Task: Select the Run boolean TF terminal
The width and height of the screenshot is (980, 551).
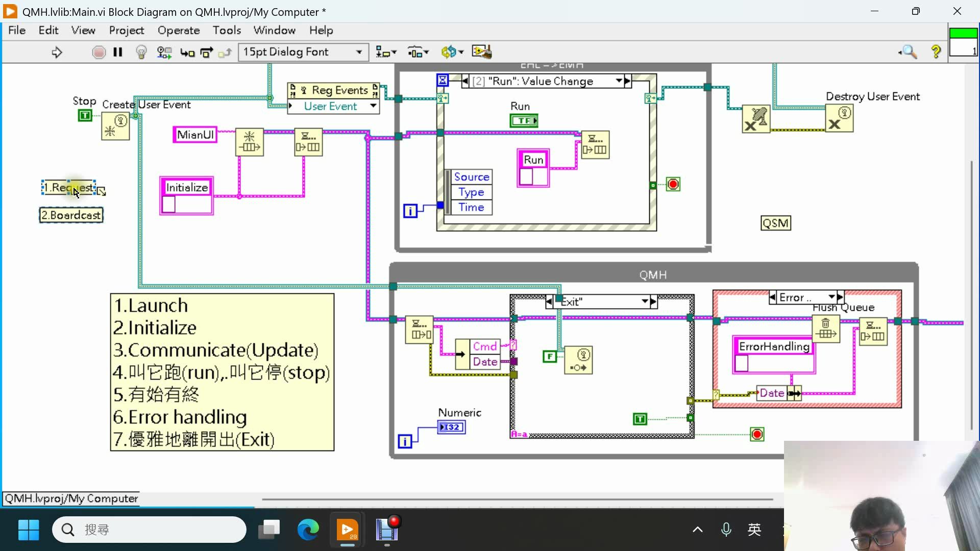Action: (524, 120)
